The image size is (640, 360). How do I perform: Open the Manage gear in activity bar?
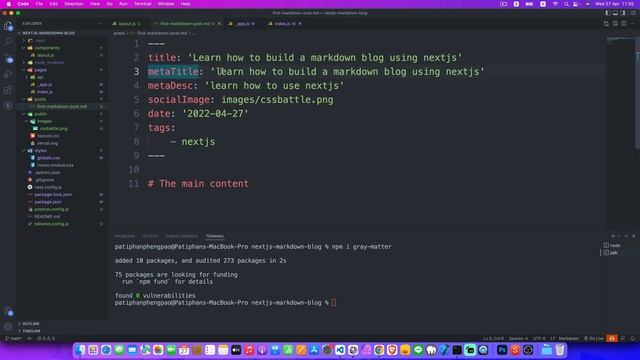point(8,327)
